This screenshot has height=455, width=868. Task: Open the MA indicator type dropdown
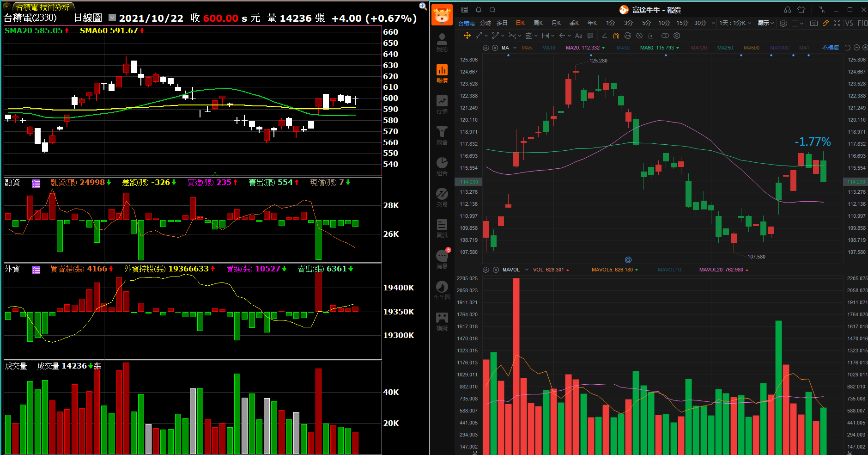pos(515,48)
